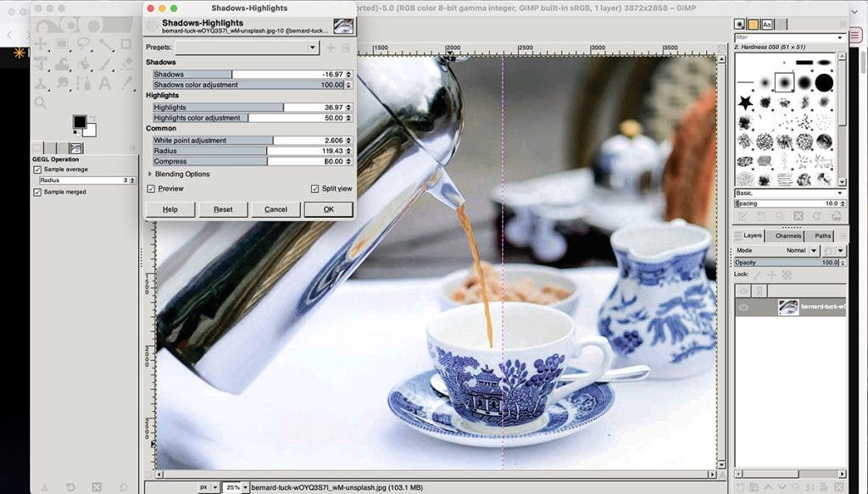The image size is (868, 494).
Task: Select the Color Picker tool
Action: click(x=126, y=84)
